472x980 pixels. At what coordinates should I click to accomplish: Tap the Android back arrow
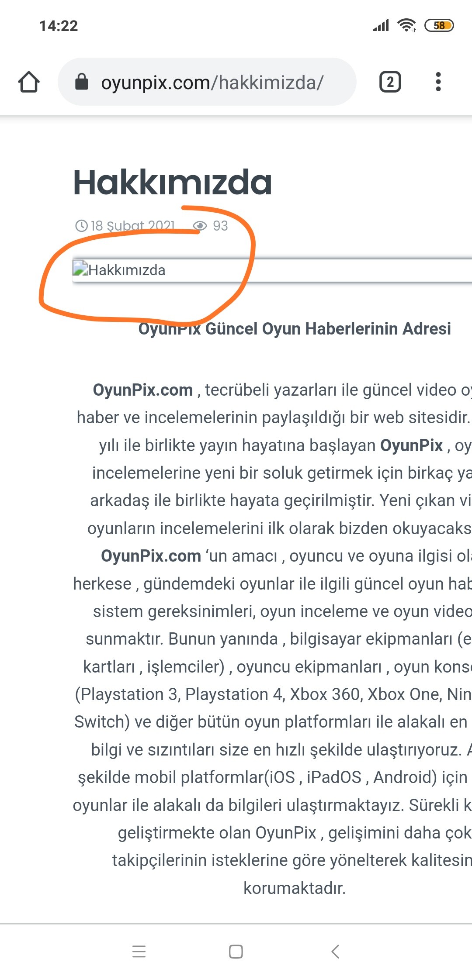(335, 952)
